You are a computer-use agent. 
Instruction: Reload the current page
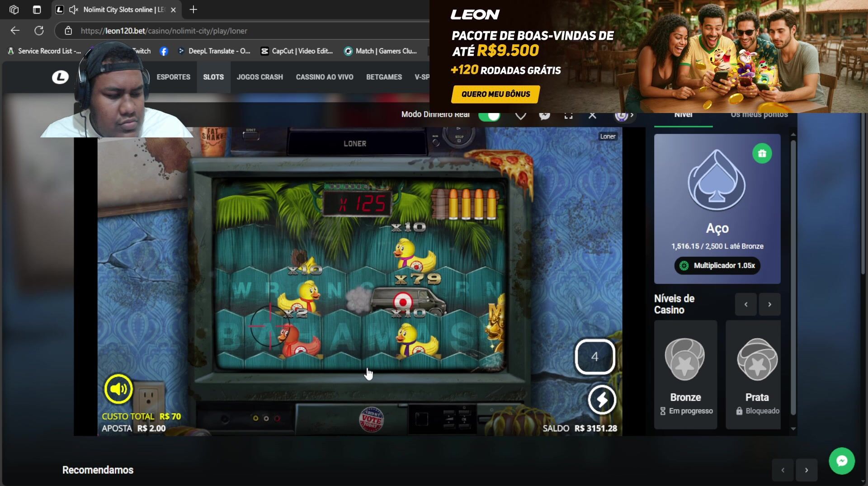[x=39, y=31]
